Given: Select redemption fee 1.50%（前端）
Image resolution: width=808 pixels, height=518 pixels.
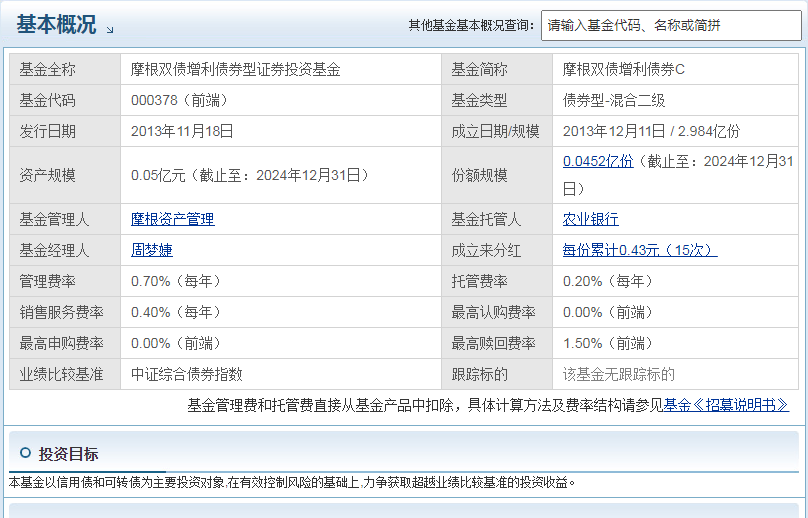Looking at the screenshot, I should click(608, 343).
